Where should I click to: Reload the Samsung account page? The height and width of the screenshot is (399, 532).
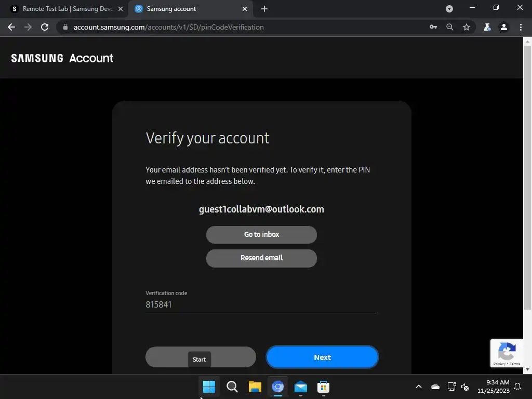[x=45, y=27]
